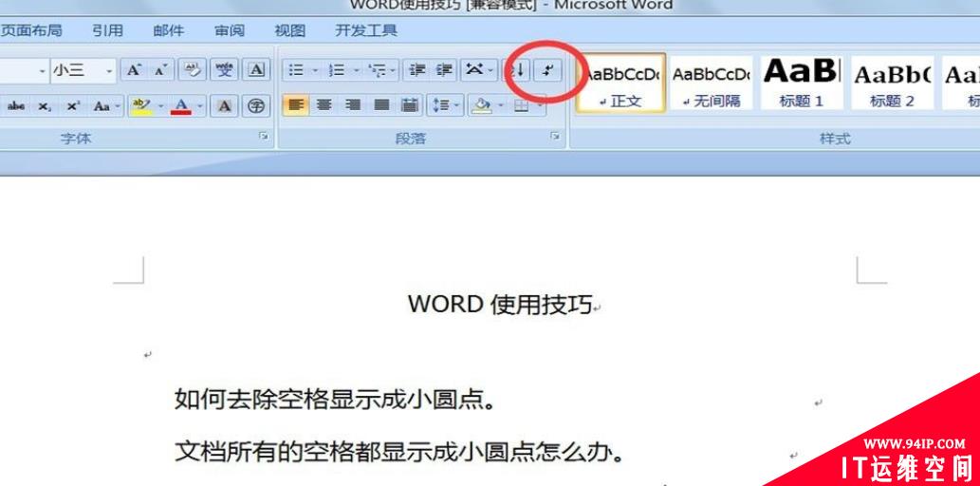The width and height of the screenshot is (980, 486).
Task: Toggle show/hide paragraph marks
Action: coord(548,70)
